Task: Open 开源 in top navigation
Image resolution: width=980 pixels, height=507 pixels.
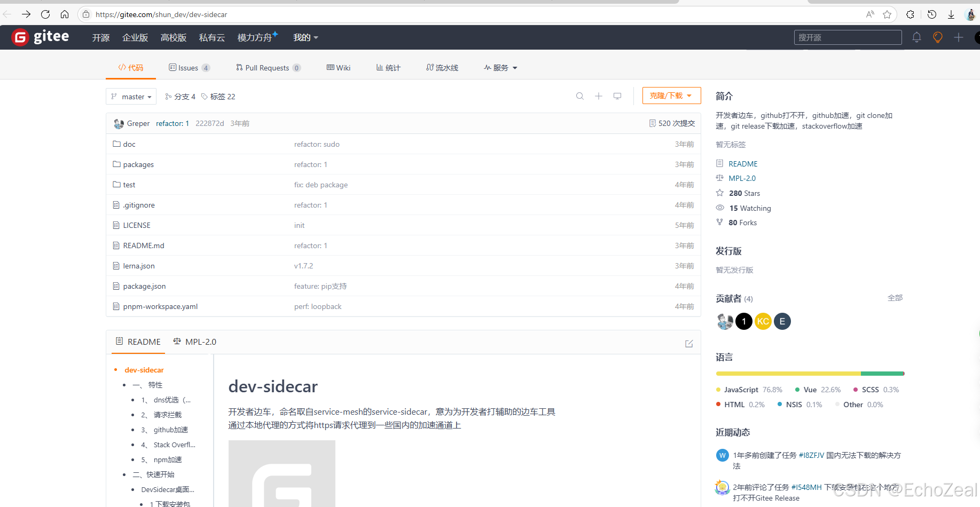Action: click(x=101, y=37)
